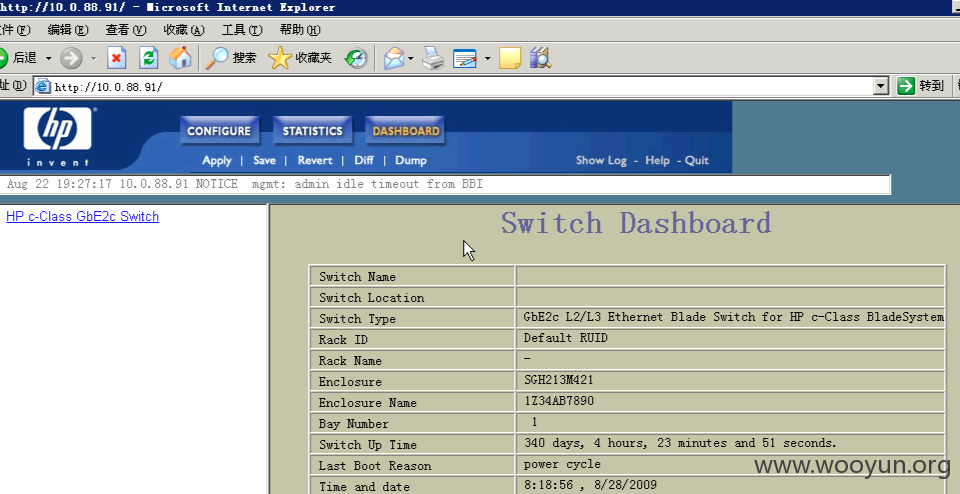Click the Quit link
This screenshot has height=494, width=960.
697,160
